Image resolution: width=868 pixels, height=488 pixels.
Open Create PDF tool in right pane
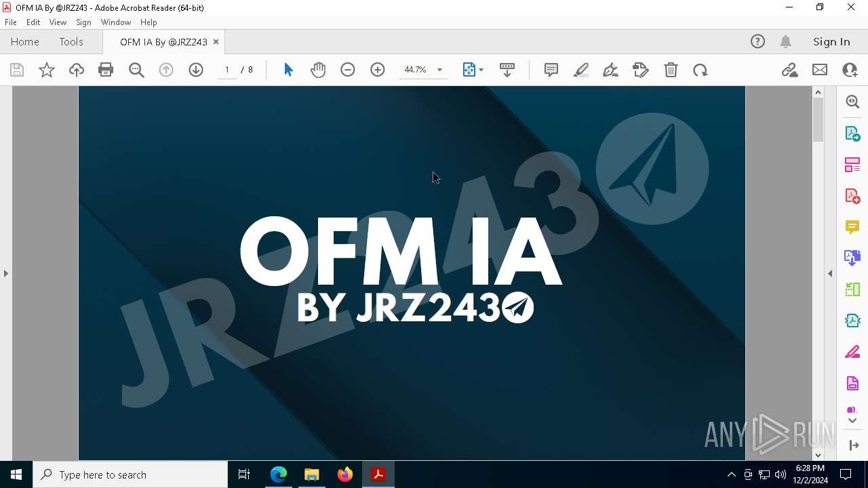[852, 195]
